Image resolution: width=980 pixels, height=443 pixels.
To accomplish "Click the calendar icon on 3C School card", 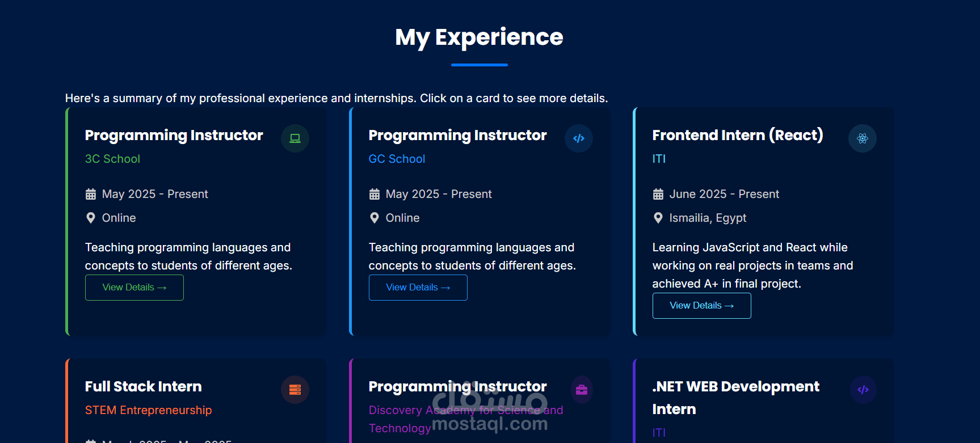I will (x=91, y=194).
